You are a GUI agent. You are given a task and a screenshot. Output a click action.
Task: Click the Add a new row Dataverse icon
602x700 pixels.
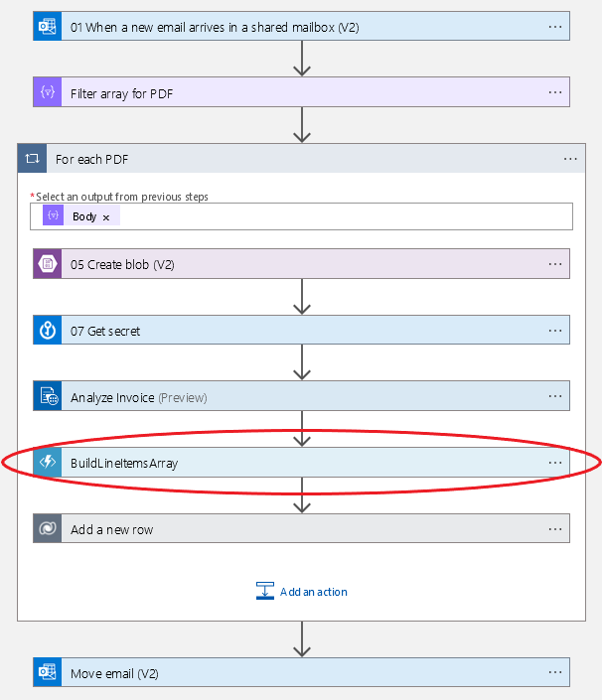tap(47, 529)
